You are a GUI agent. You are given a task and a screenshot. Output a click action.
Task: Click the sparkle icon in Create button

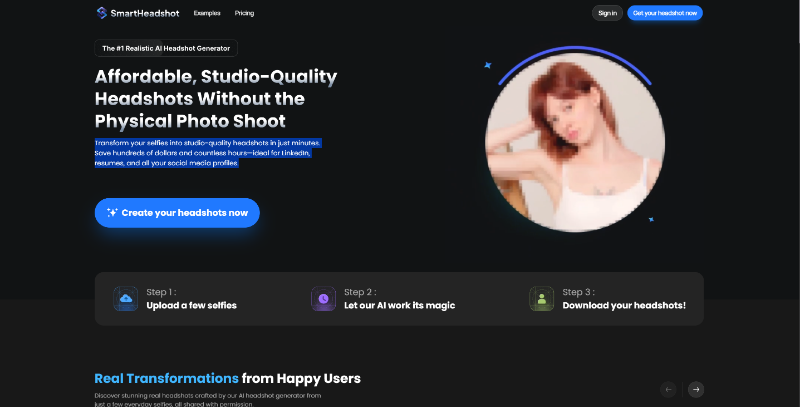pyautogui.click(x=112, y=213)
